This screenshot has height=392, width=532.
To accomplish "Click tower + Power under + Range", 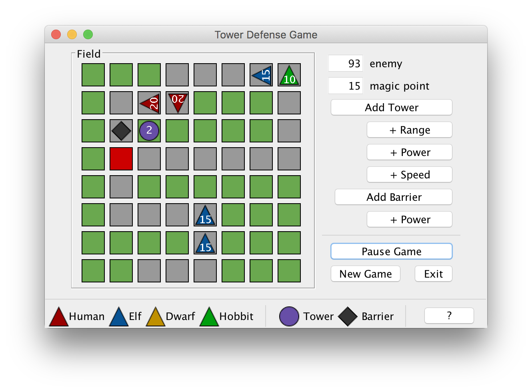I will [x=410, y=152].
